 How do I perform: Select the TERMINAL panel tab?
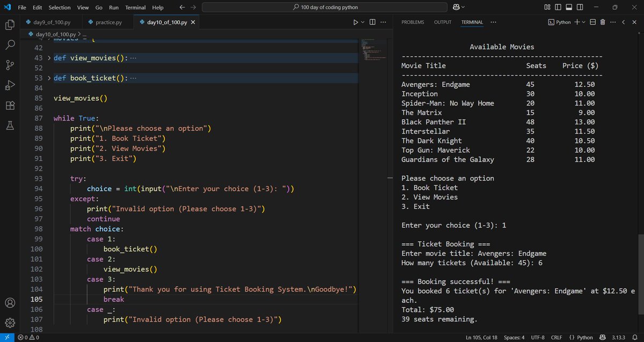[472, 22]
